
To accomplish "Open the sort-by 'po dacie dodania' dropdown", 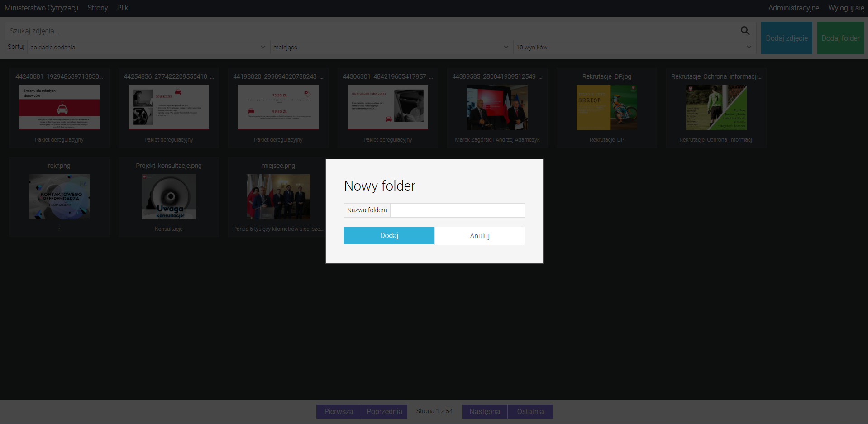I will click(148, 47).
